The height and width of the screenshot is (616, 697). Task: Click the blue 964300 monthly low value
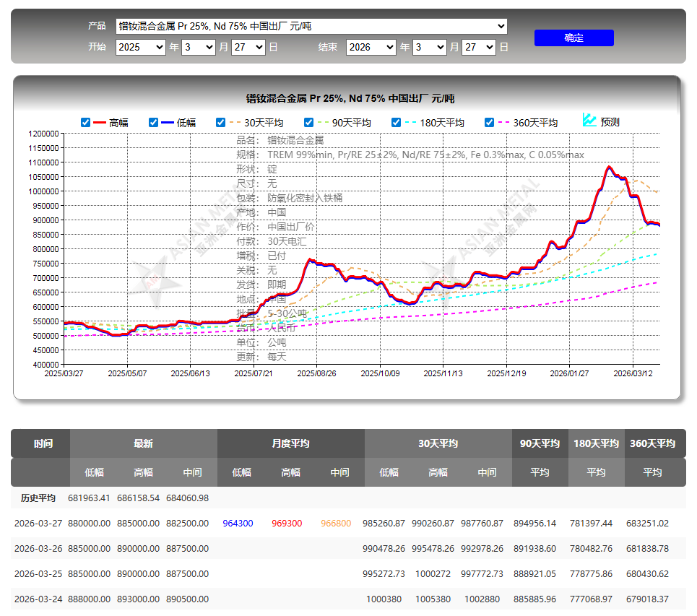[238, 524]
